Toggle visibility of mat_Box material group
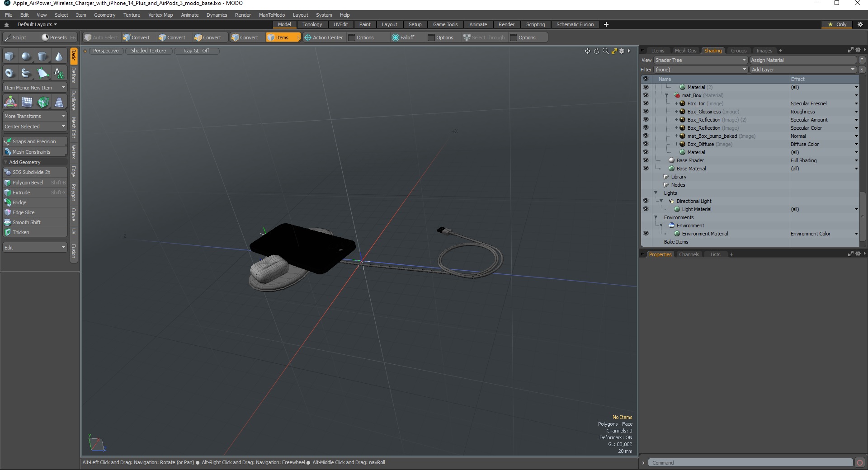 [x=646, y=95]
